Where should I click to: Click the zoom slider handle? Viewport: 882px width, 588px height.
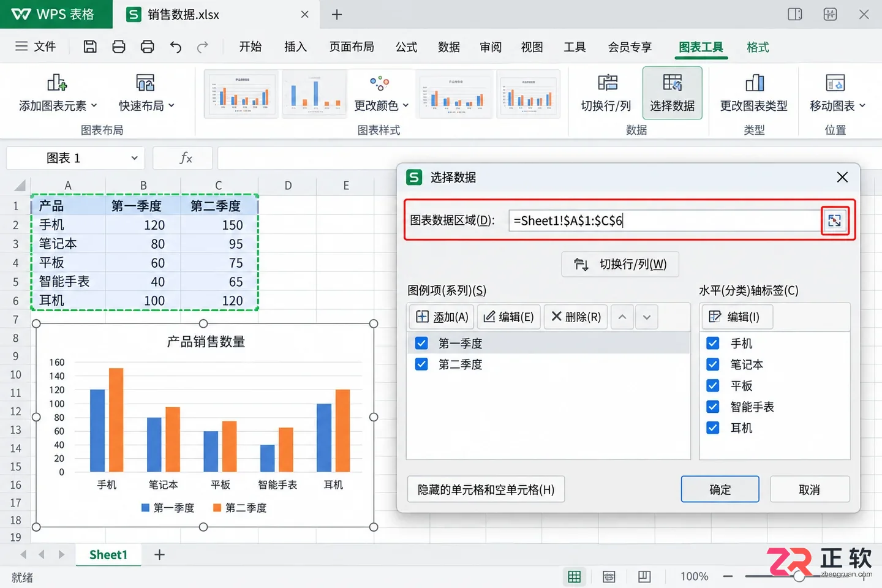click(799, 576)
